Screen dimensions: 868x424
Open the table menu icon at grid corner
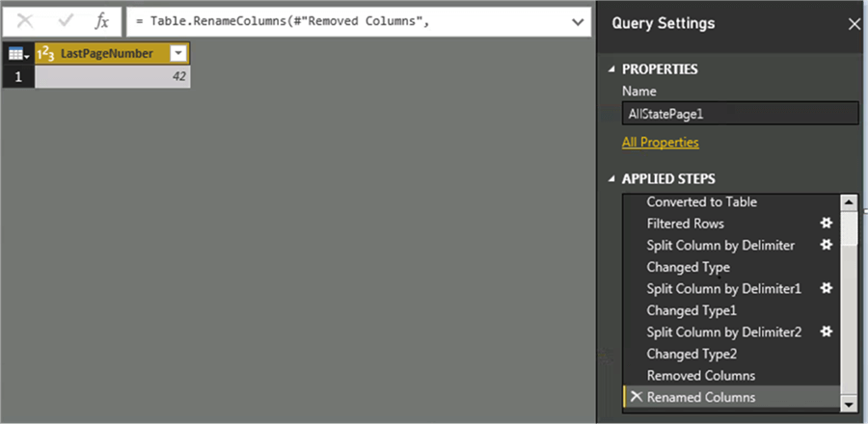coord(19,54)
